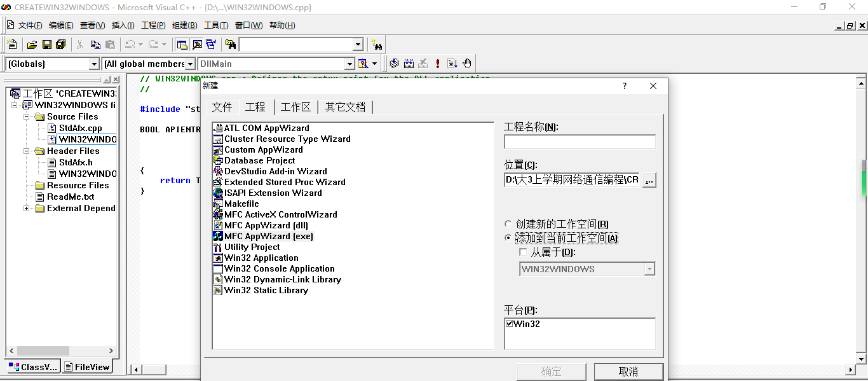Click the Search binoculars icon right of find box

click(377, 45)
